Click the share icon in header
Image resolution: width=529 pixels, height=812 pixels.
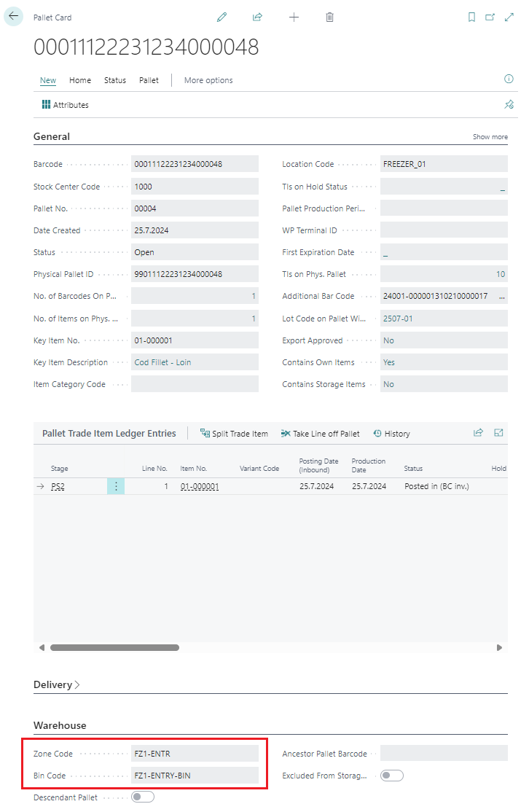point(257,17)
